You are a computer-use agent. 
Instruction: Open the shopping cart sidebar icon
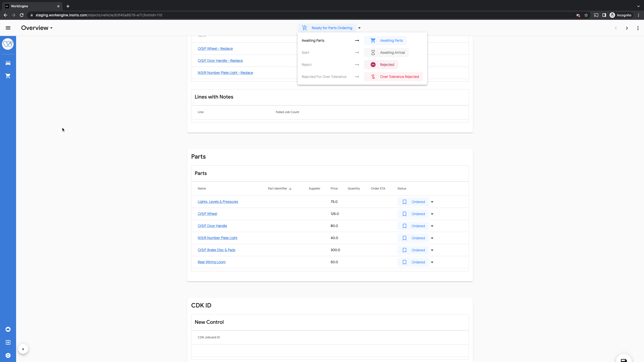(8, 76)
